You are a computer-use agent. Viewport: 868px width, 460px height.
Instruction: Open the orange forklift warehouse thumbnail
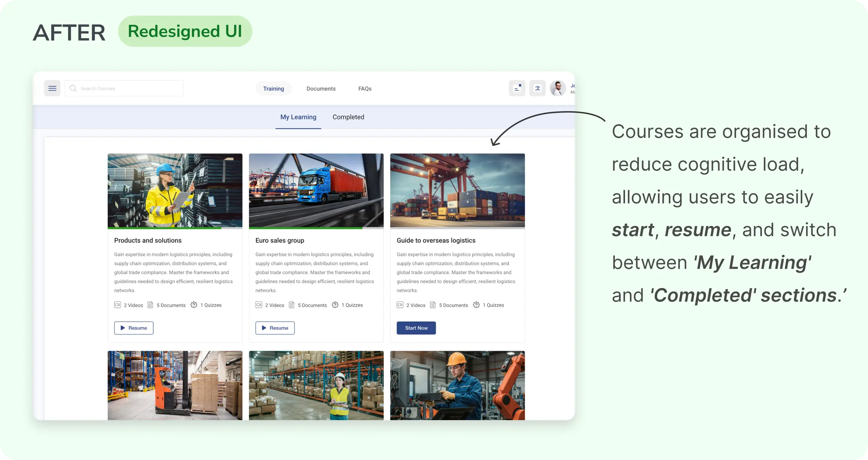pos(175,385)
